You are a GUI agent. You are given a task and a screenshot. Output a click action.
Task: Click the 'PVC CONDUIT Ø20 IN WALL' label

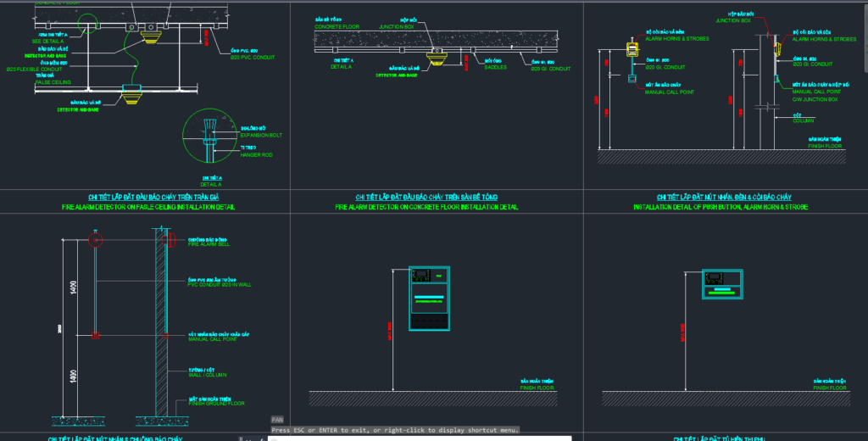pyautogui.click(x=219, y=285)
